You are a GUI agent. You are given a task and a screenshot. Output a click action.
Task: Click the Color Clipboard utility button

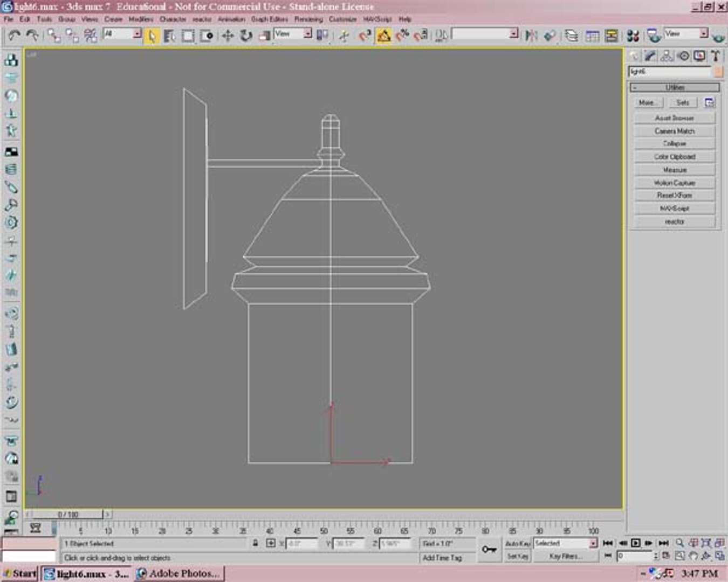coord(675,157)
